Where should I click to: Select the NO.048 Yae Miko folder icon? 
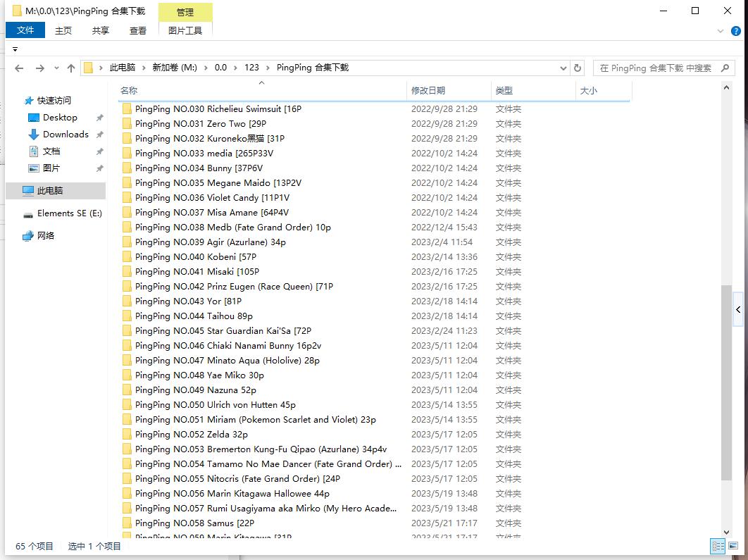click(126, 375)
